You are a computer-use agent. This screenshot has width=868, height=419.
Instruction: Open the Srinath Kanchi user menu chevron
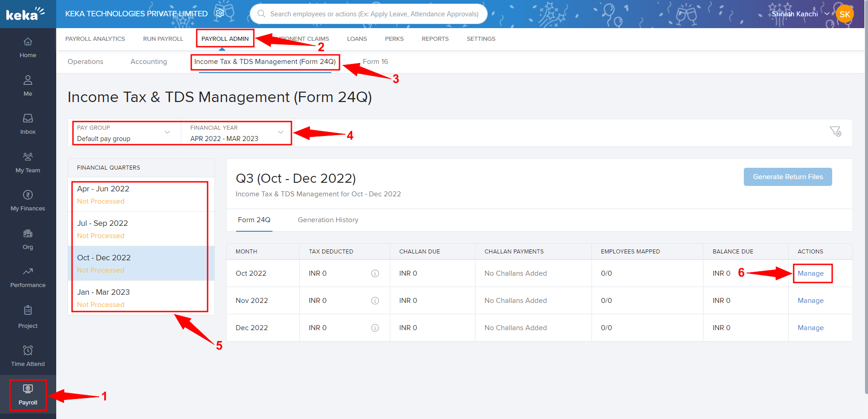(x=827, y=14)
